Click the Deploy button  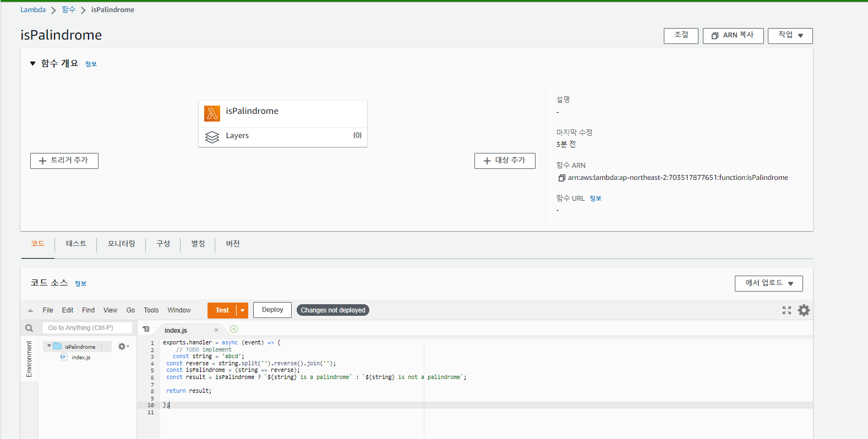tap(272, 310)
